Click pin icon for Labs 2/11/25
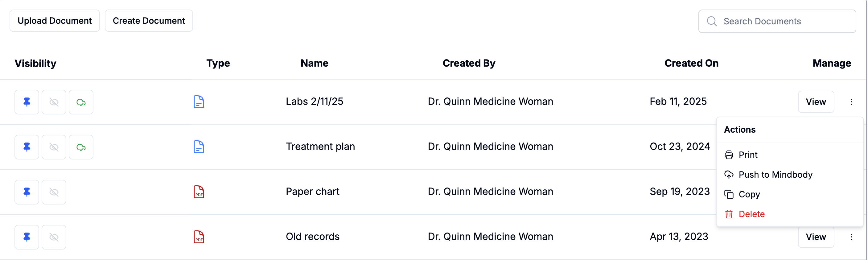Viewport: 868px width, 260px height. 27,102
